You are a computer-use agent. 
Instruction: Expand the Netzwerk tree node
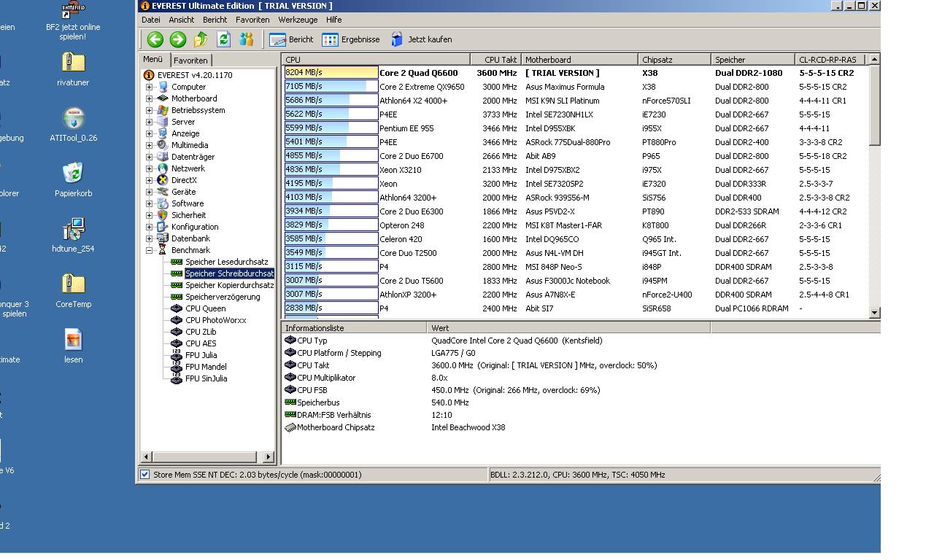150,168
